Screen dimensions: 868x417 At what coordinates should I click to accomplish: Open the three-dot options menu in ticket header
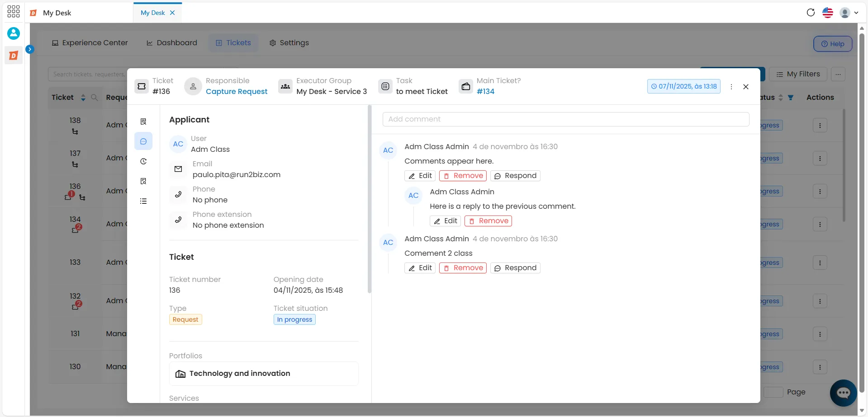point(731,87)
